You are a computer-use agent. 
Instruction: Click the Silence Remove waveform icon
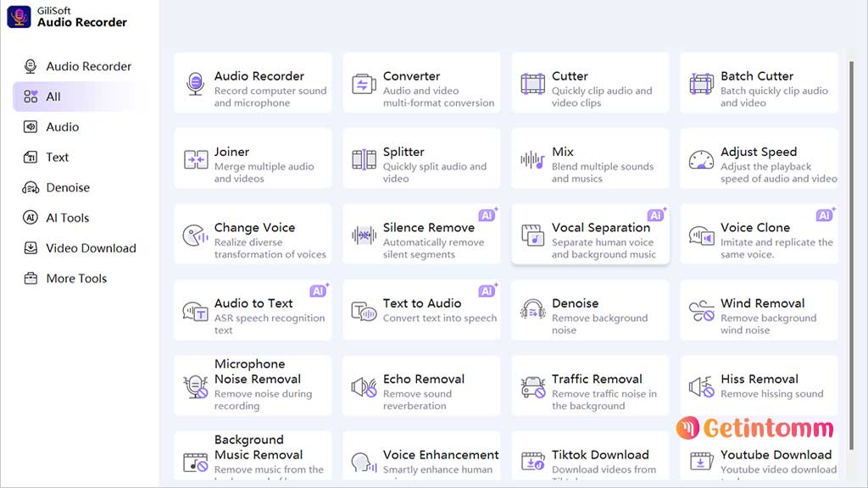(x=364, y=236)
